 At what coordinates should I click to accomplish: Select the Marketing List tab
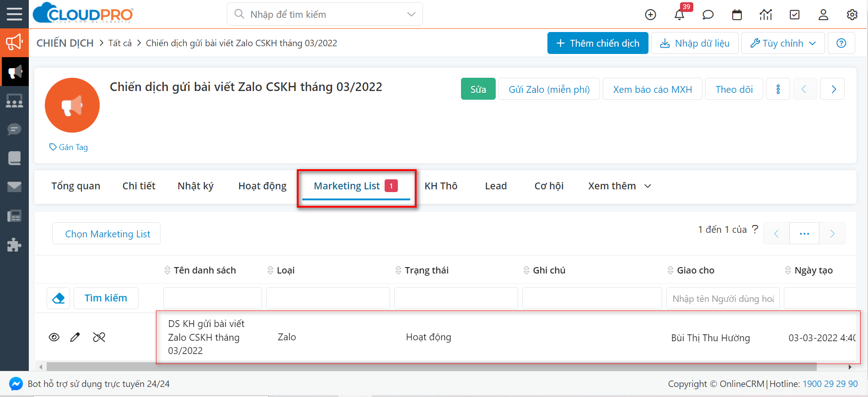click(x=356, y=186)
